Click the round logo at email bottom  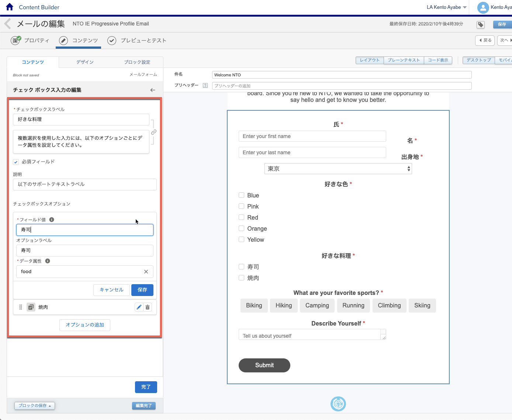(x=338, y=404)
